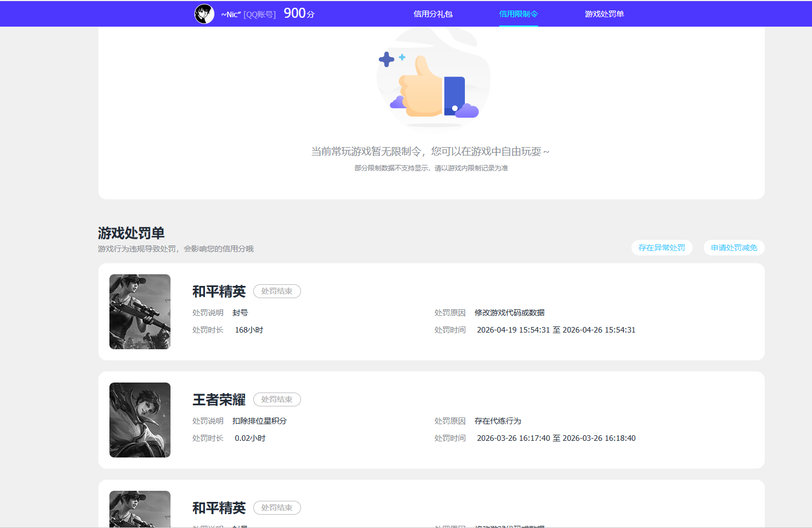The width and height of the screenshot is (812, 528).
Task: Click the 申请处罚减免 button
Action: tap(734, 248)
